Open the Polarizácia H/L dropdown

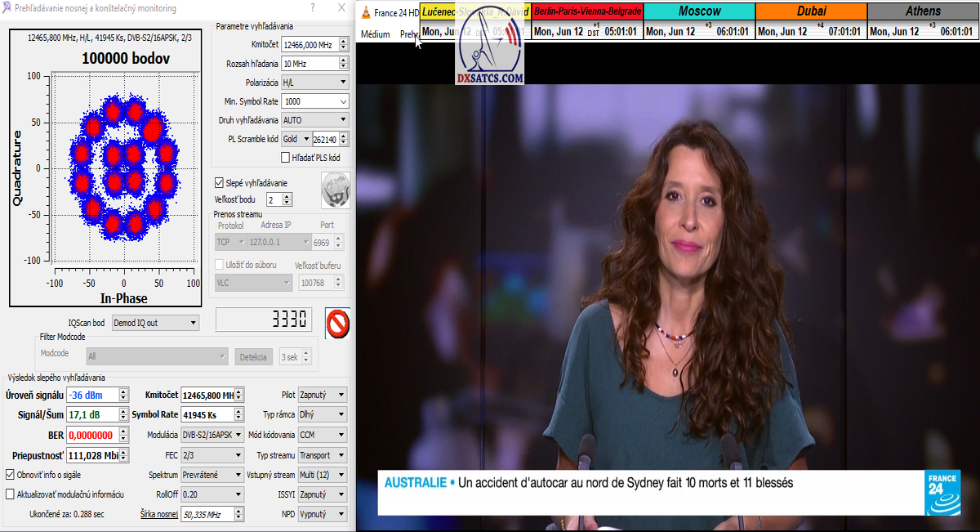click(x=314, y=83)
